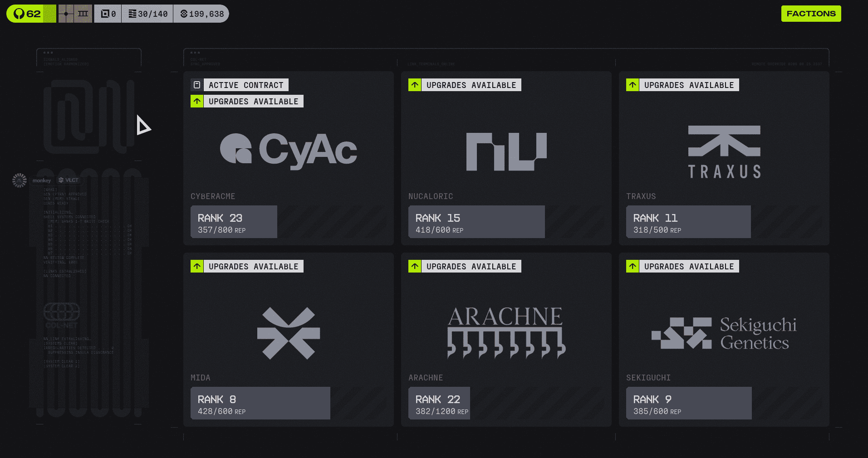Open the Traxus faction card logo
This screenshot has height=458, width=868.
pos(724,152)
